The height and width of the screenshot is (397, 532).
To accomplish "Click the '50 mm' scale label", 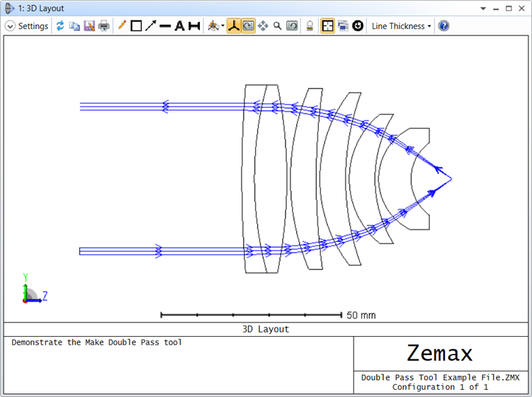I will click(361, 315).
